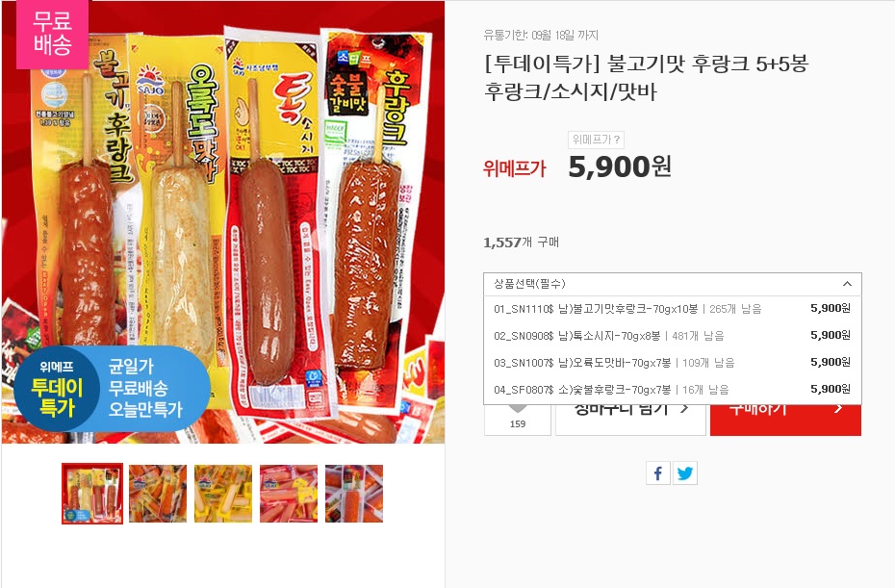Click the 투데이특가 blue promo badge
This screenshot has height=588, width=895.
pos(112,388)
